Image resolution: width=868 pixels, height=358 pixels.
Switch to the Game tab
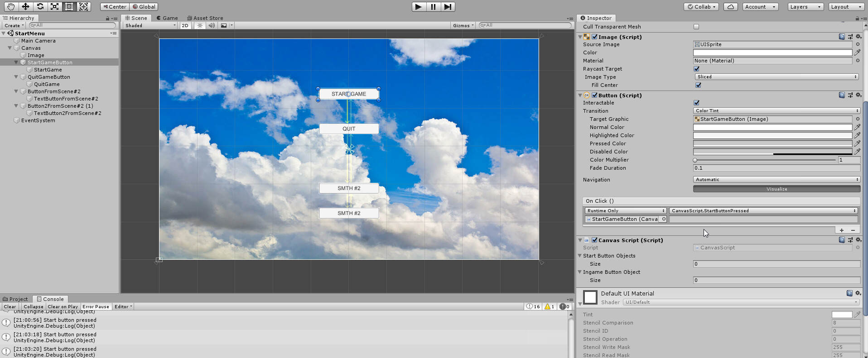tap(167, 18)
